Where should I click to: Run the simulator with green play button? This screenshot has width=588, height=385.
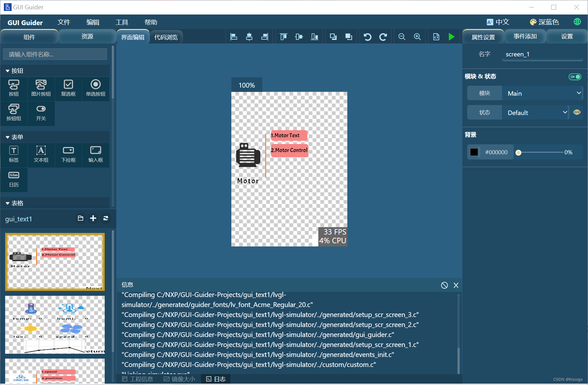(451, 37)
